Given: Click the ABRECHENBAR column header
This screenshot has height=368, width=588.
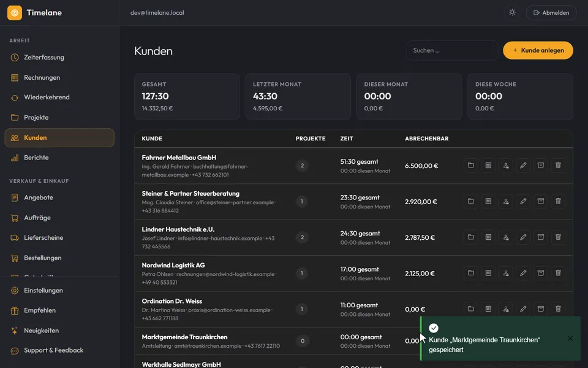Looking at the screenshot, I should [x=427, y=139].
